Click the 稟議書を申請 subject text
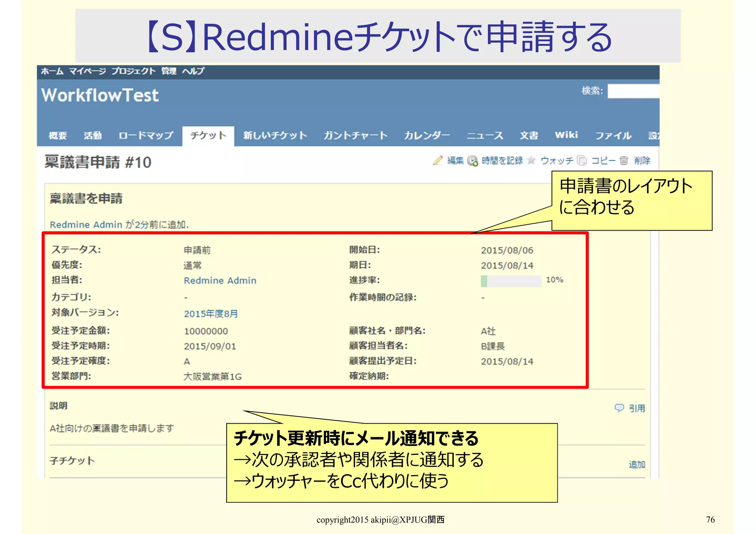Viewport: 756px width, 534px height. click(86, 198)
